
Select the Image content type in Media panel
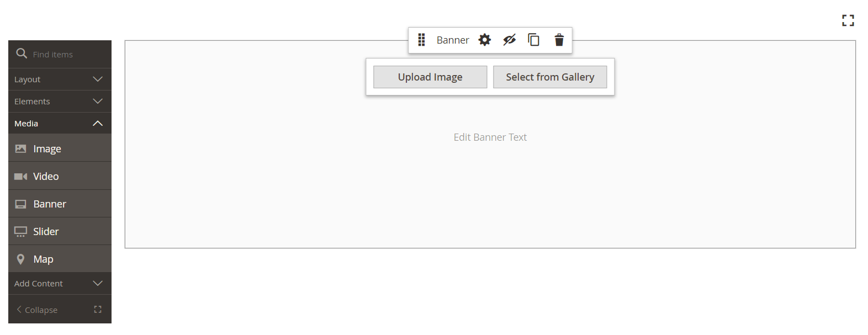(x=47, y=148)
